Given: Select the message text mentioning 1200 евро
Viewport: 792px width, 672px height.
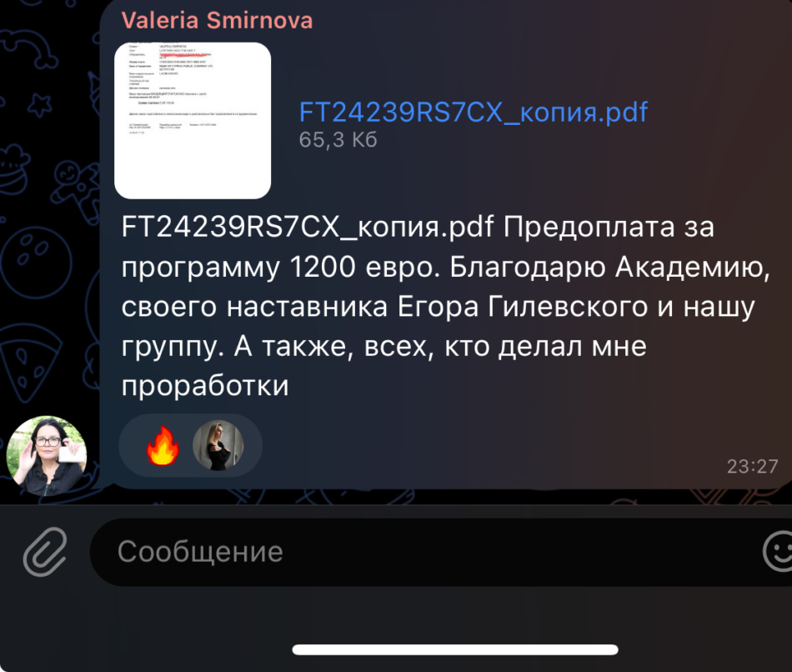Looking at the screenshot, I should pyautogui.click(x=444, y=306).
